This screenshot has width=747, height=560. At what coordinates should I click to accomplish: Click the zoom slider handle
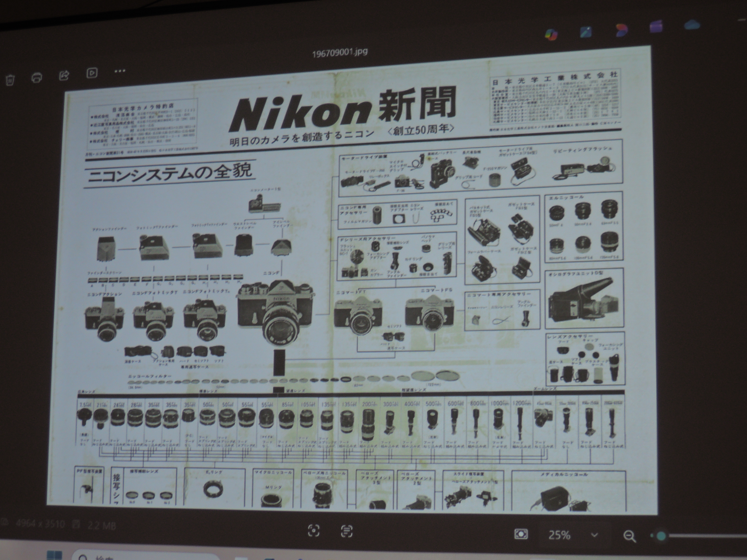(x=661, y=536)
